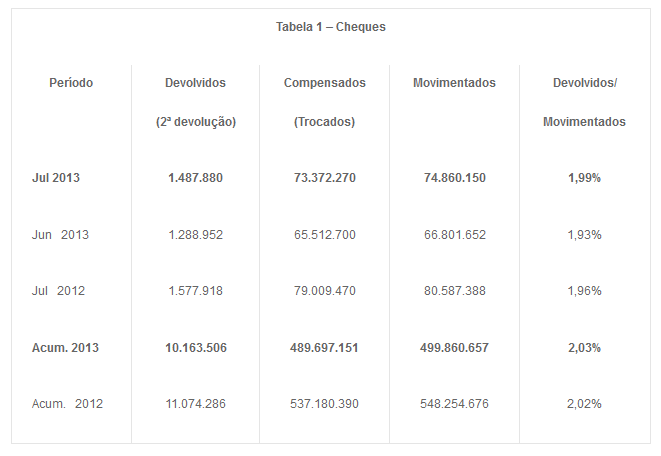This screenshot has width=661, height=456.
Task: Click the Jul 2013 row label
Action: click(56, 178)
